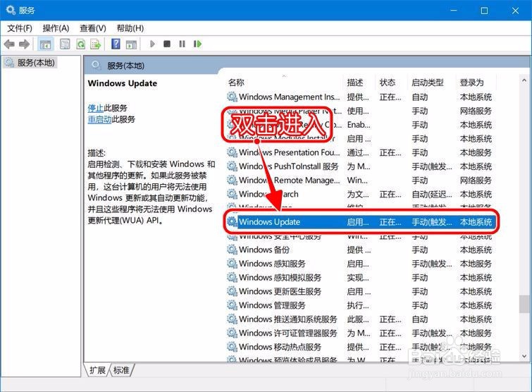This screenshot has width=532, height=392.
Task: Click the Refresh toolbar icon
Action: point(81,44)
